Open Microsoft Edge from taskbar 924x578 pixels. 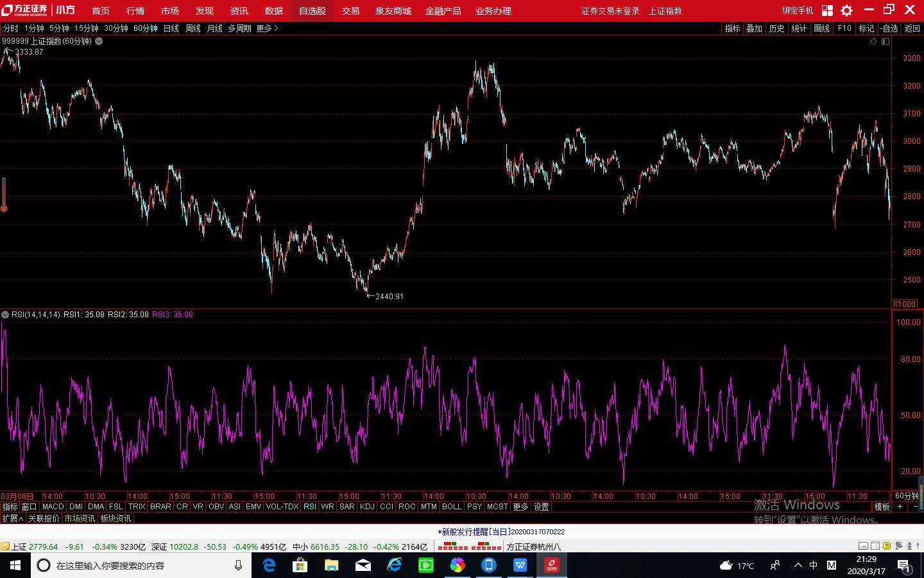click(269, 565)
